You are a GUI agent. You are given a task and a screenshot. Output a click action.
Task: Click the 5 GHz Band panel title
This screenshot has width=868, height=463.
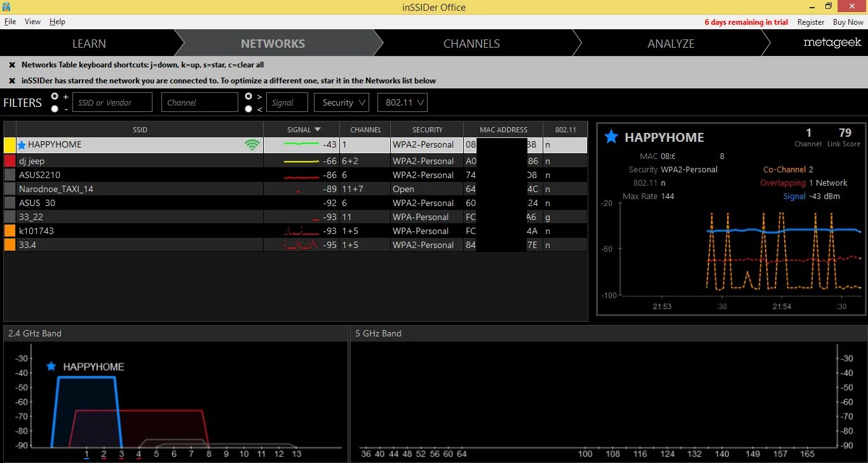(378, 333)
